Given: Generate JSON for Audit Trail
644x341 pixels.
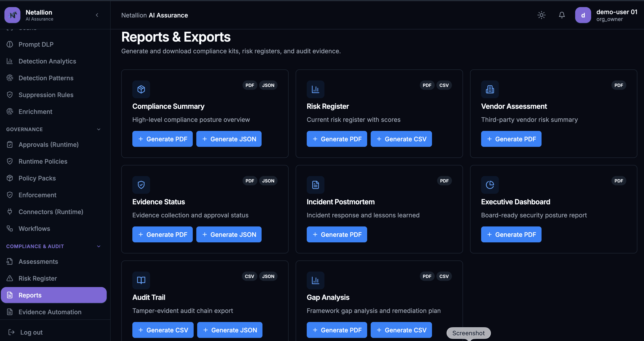Looking at the screenshot, I should point(230,330).
